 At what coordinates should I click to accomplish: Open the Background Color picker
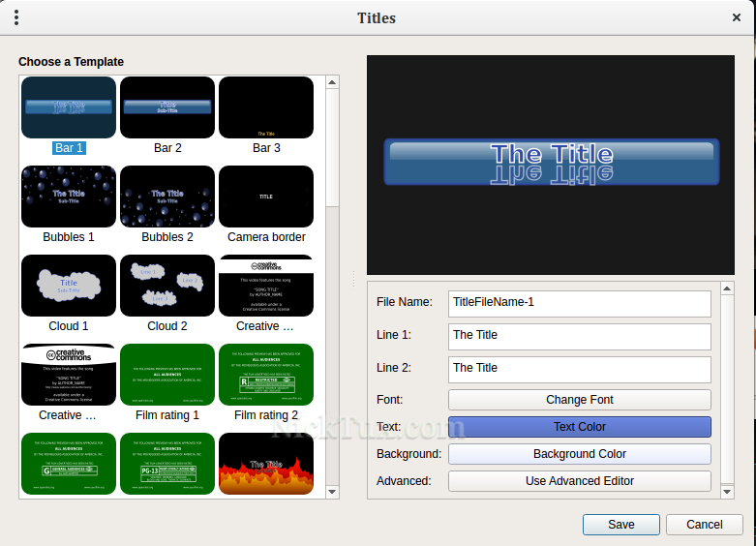(579, 454)
